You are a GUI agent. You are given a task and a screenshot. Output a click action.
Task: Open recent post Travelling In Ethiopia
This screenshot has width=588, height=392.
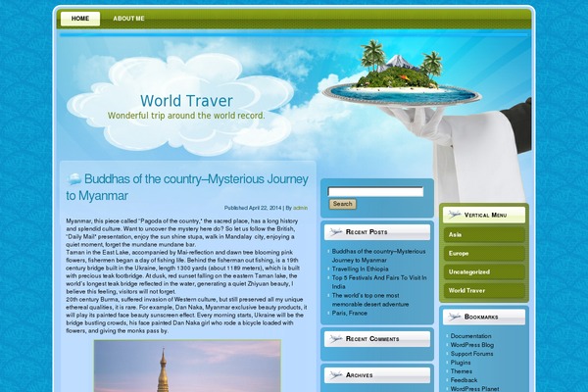pos(360,269)
